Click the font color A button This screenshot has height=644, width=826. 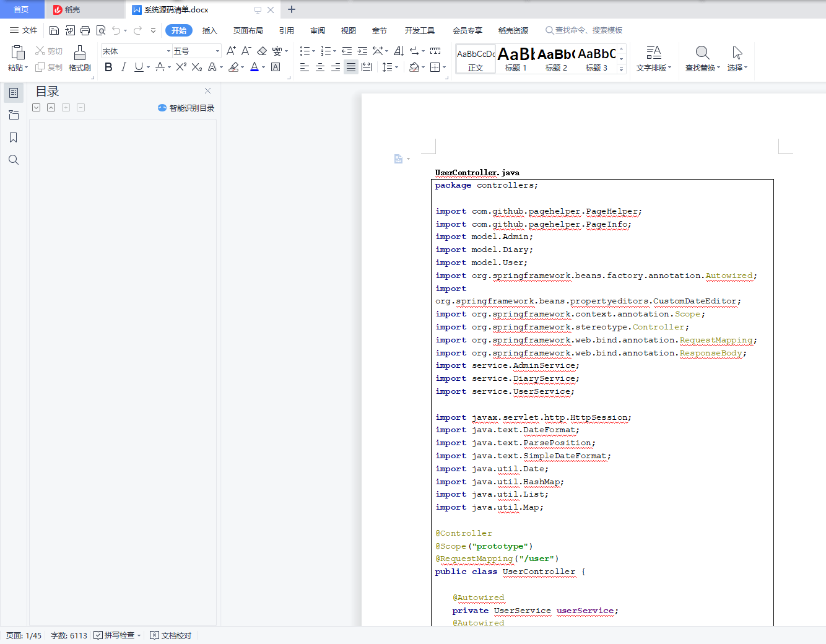point(254,67)
